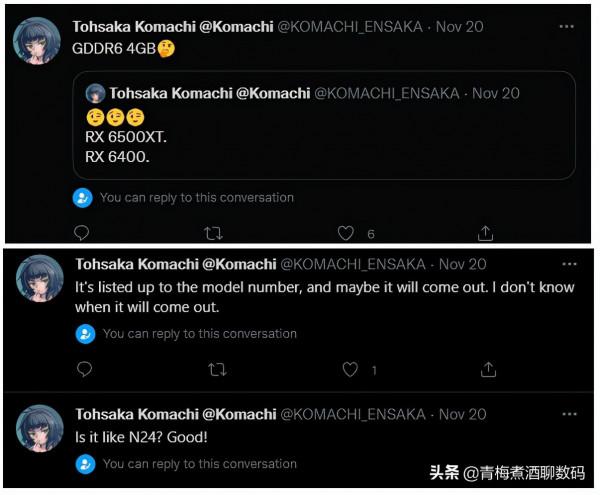Click the reply-info icon below the quoted tweet
Image resolution: width=600 pixels, height=495 pixels.
pyautogui.click(x=83, y=198)
